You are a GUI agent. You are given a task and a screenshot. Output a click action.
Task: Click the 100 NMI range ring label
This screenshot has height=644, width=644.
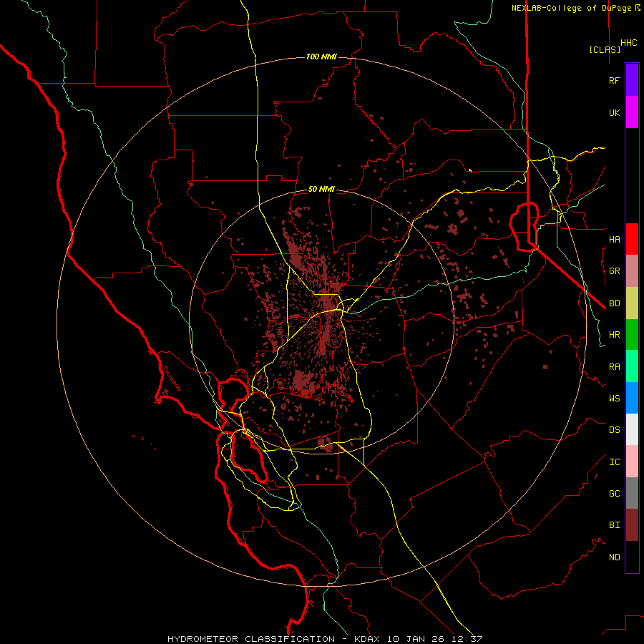pyautogui.click(x=321, y=57)
